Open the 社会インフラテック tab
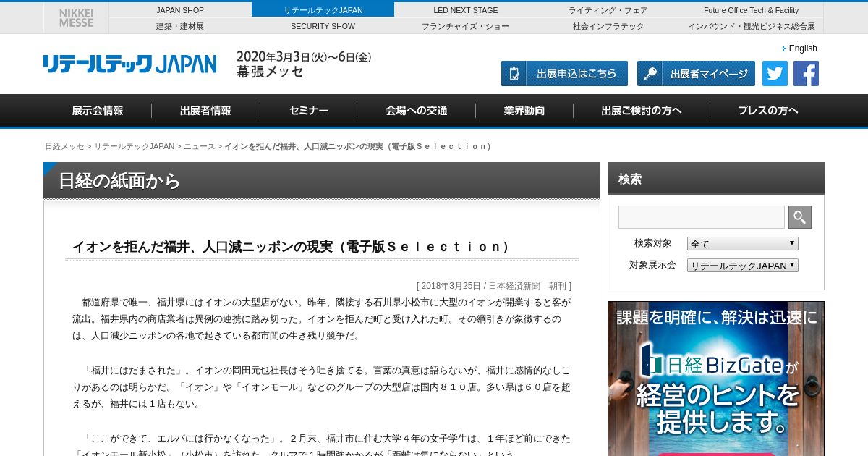The image size is (868, 456). pyautogui.click(x=608, y=26)
